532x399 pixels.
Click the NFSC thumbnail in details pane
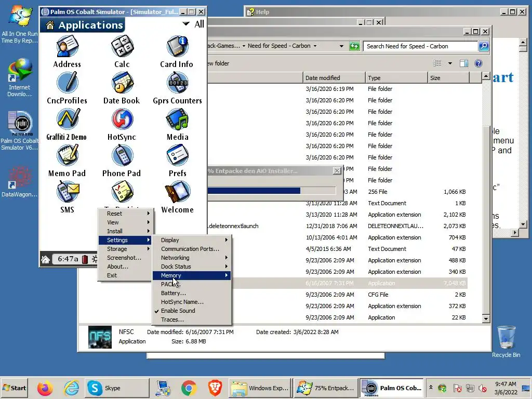(x=100, y=337)
